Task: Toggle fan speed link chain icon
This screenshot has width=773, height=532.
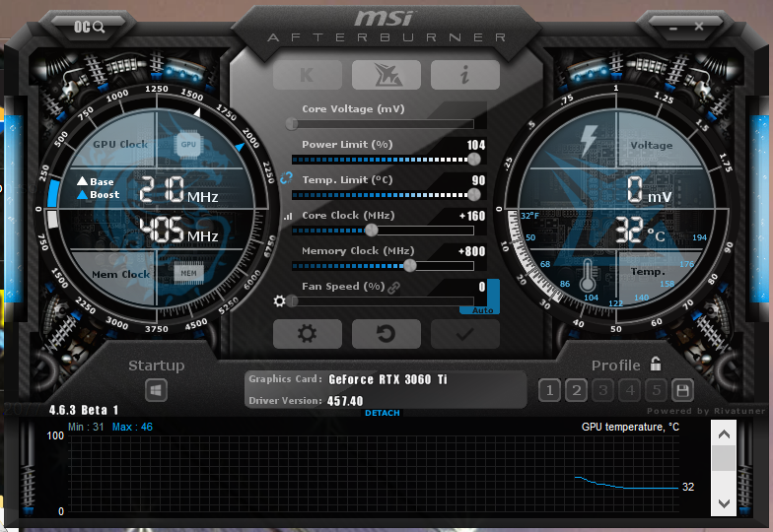Action: pos(394,288)
